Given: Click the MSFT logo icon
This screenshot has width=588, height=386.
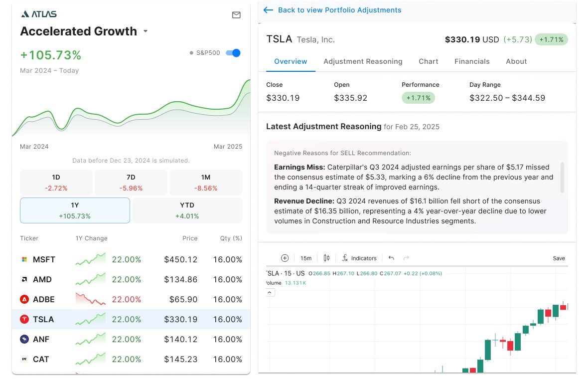Looking at the screenshot, I should pos(24,260).
